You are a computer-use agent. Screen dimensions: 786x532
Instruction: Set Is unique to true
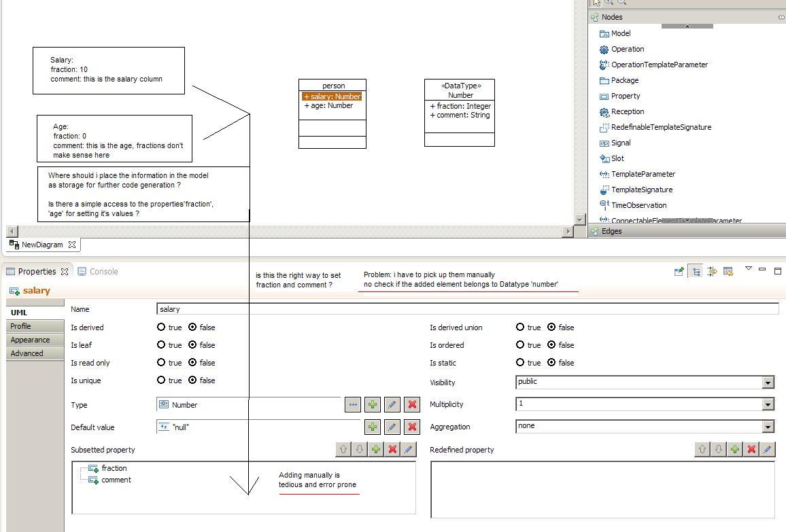click(161, 380)
